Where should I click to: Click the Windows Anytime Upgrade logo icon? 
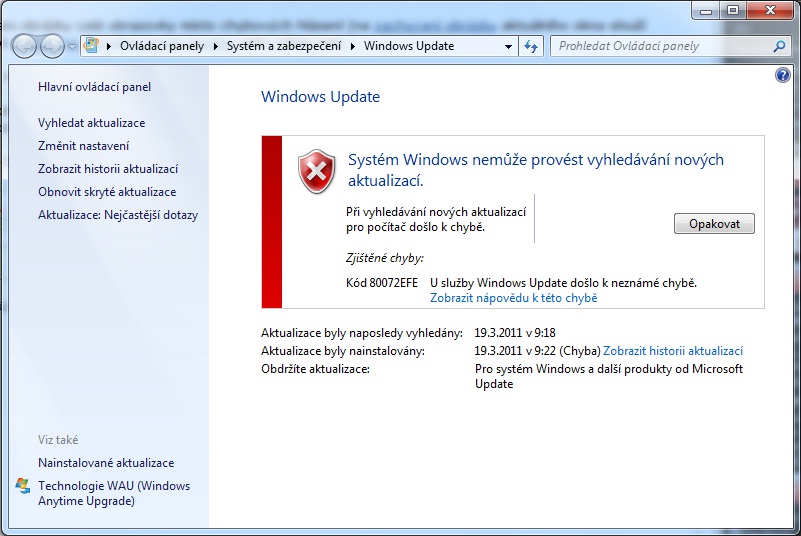pos(22,485)
